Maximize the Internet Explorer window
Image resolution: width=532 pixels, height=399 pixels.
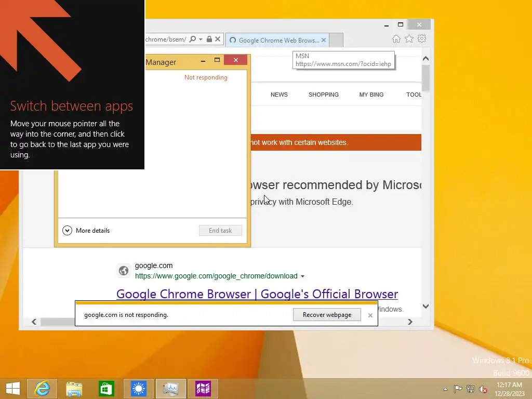(401, 25)
